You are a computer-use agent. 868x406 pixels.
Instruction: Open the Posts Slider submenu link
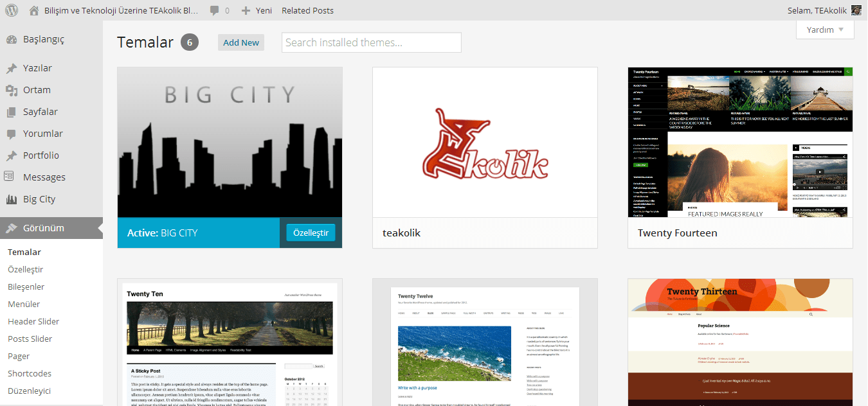(x=30, y=339)
